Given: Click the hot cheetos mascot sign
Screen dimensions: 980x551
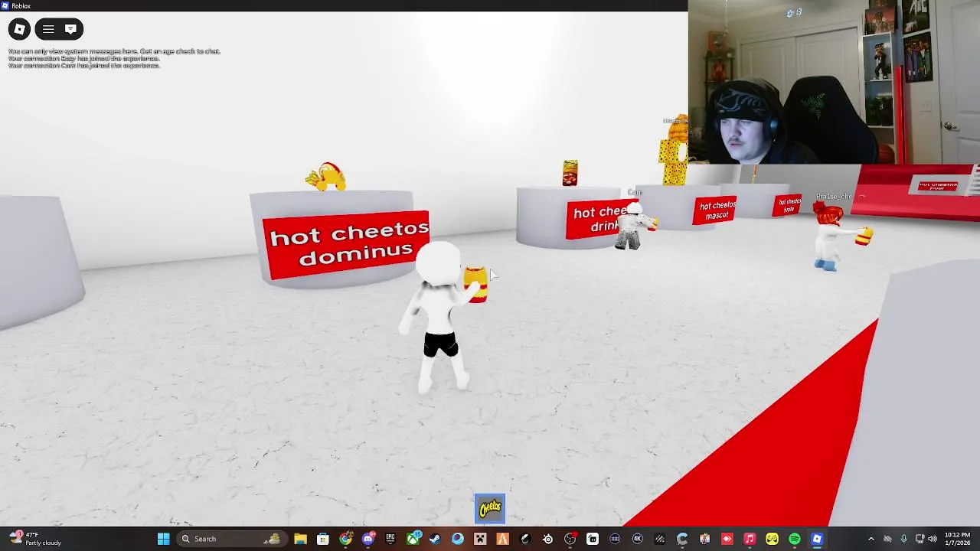Looking at the screenshot, I should click(716, 210).
